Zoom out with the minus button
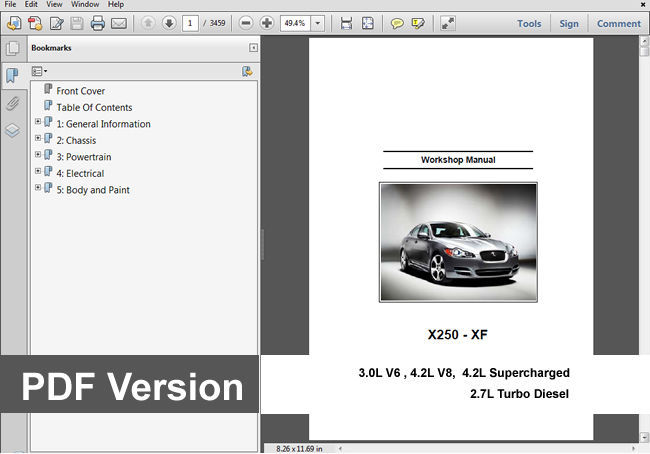The height and width of the screenshot is (454, 650). pos(246,23)
